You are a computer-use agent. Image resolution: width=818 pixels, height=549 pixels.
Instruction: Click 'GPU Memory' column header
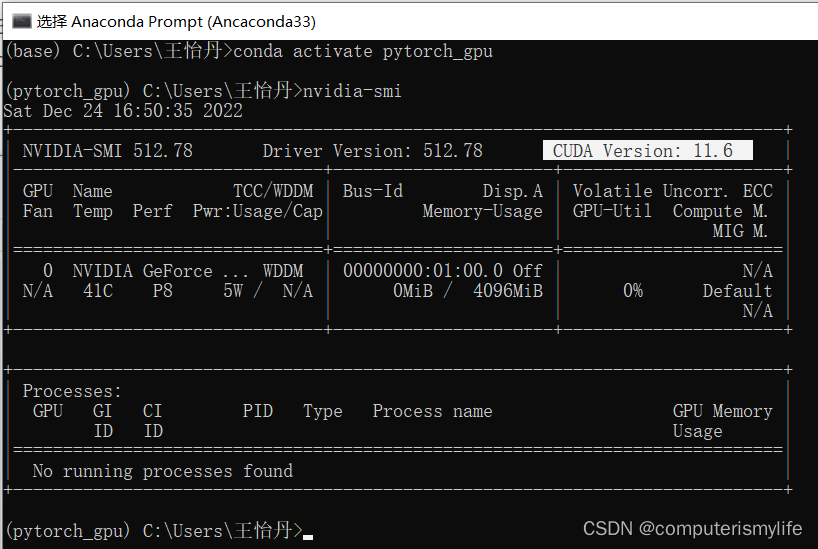[723, 411]
